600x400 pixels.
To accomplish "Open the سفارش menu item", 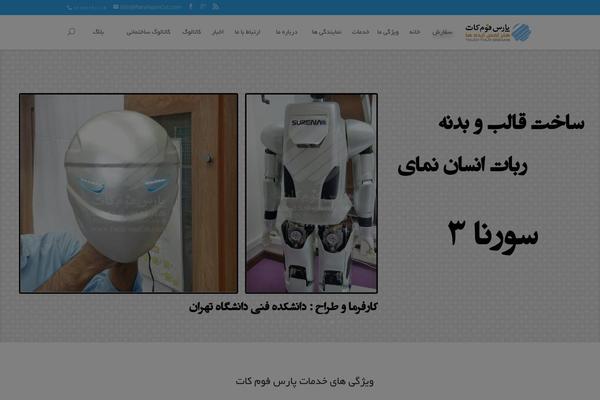I will pyautogui.click(x=442, y=32).
